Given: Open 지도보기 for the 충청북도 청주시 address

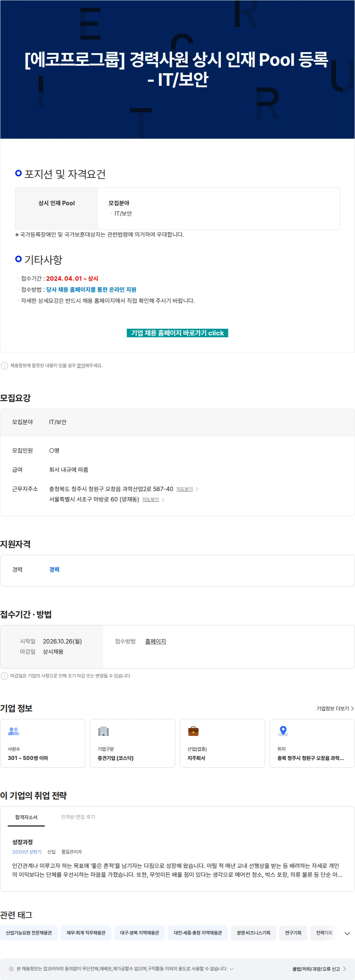Looking at the screenshot, I should tap(185, 489).
